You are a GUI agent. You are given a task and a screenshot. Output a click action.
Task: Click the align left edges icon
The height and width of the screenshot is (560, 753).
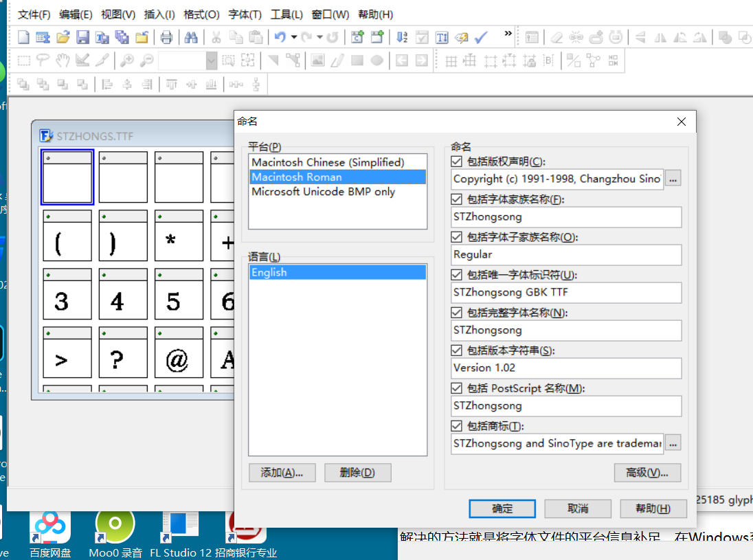point(107,85)
